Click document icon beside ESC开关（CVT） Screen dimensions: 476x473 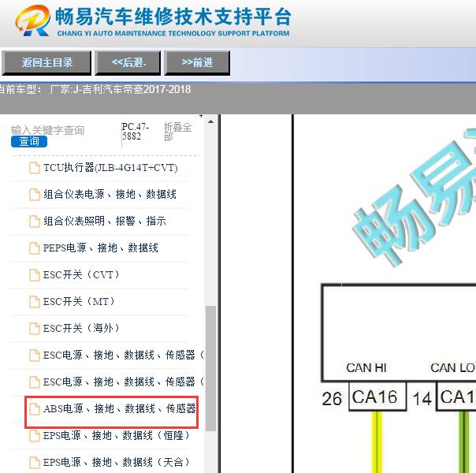pyautogui.click(x=35, y=275)
